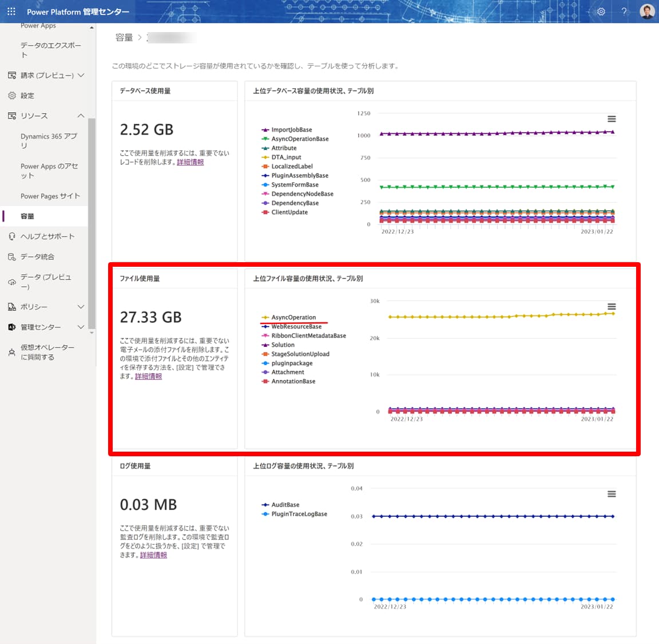659x644 pixels.
Task: Click 容量 breadcrumb link
Action: point(124,38)
